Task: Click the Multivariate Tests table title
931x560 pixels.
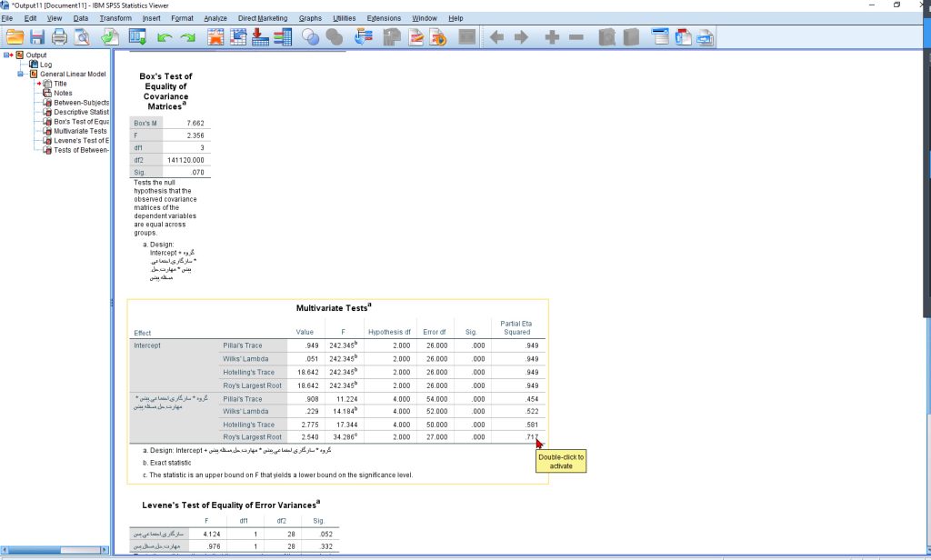Action: click(x=334, y=307)
